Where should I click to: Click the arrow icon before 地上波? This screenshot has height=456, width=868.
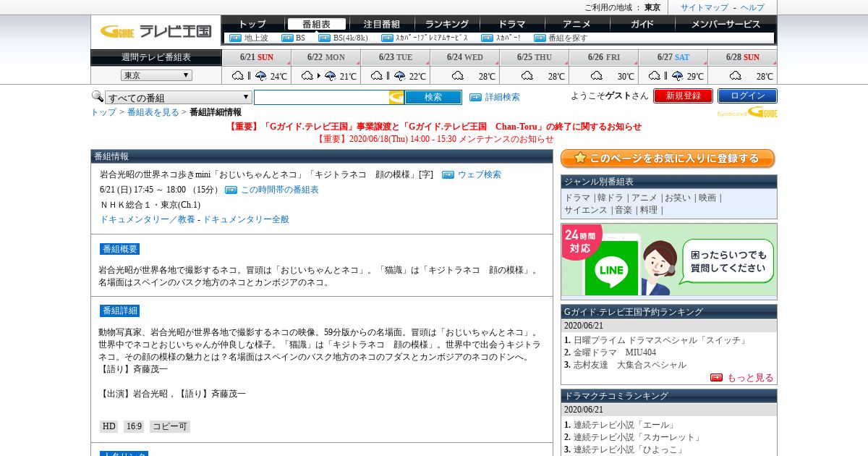click(x=235, y=38)
